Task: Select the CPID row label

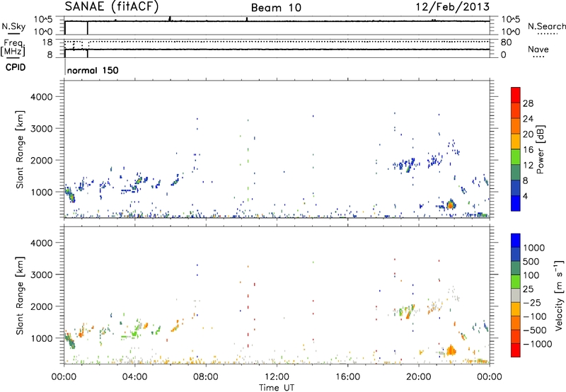Action: [x=15, y=67]
